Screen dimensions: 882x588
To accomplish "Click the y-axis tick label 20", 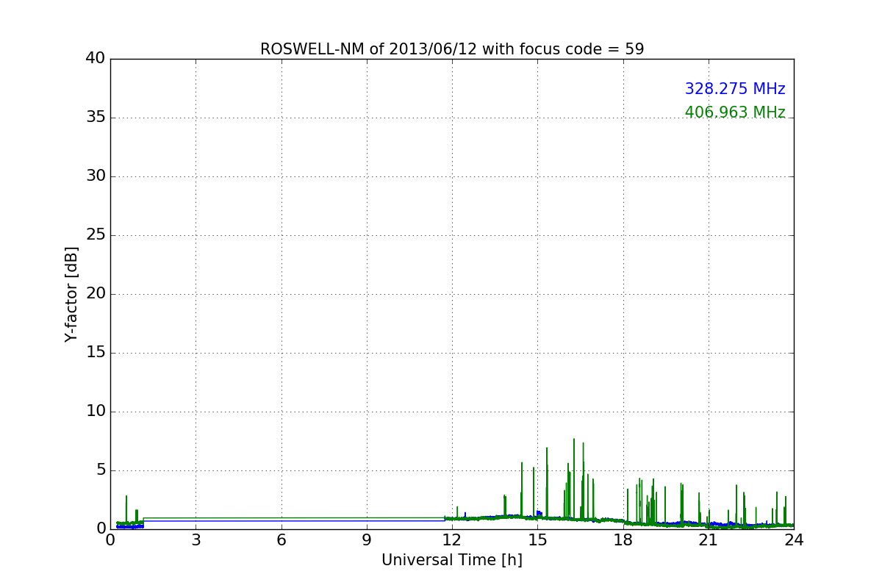I will [96, 294].
